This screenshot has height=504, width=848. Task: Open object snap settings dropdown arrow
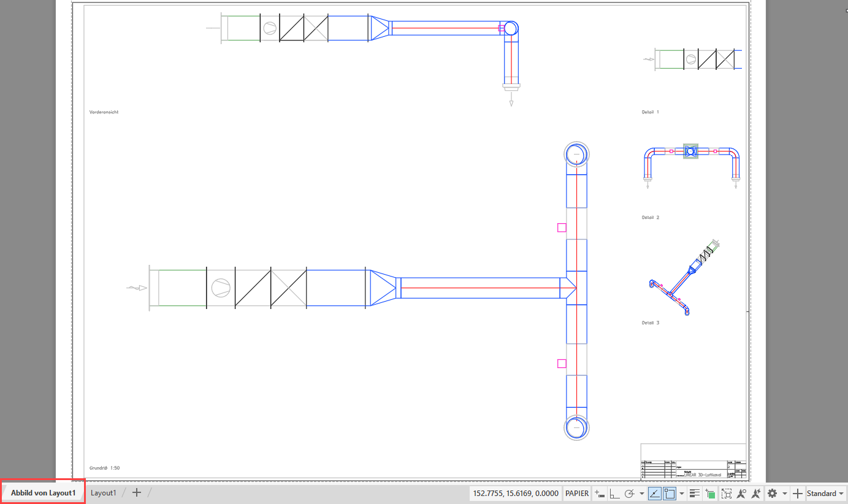tap(682, 493)
